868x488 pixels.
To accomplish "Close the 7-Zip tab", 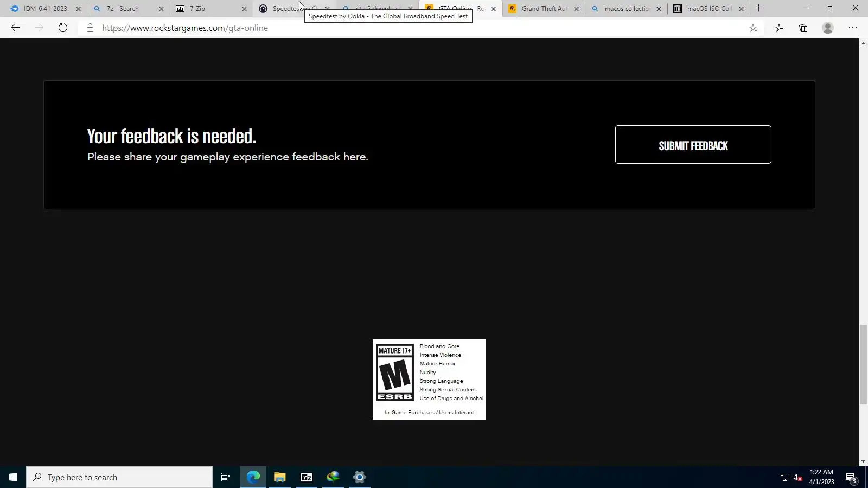I will tap(244, 9).
